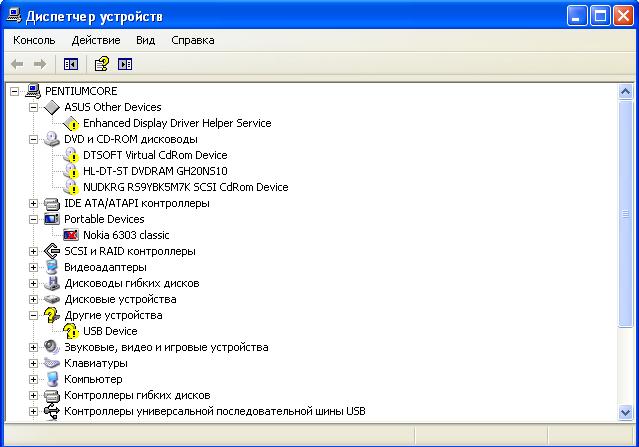Expand the USB controllers node
Image resolution: width=639 pixels, height=447 pixels.
tap(33, 412)
